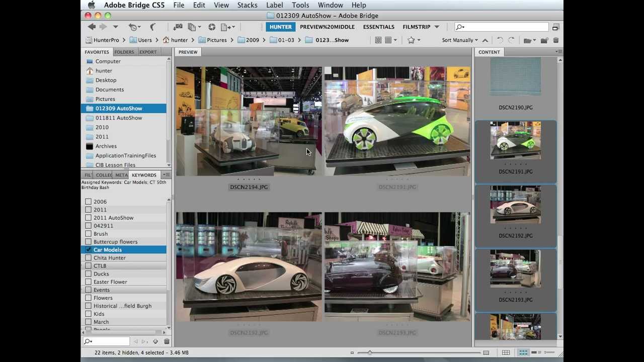The width and height of the screenshot is (644, 362).
Task: Open the recent folders down-arrow dropdown
Action: coord(115,27)
